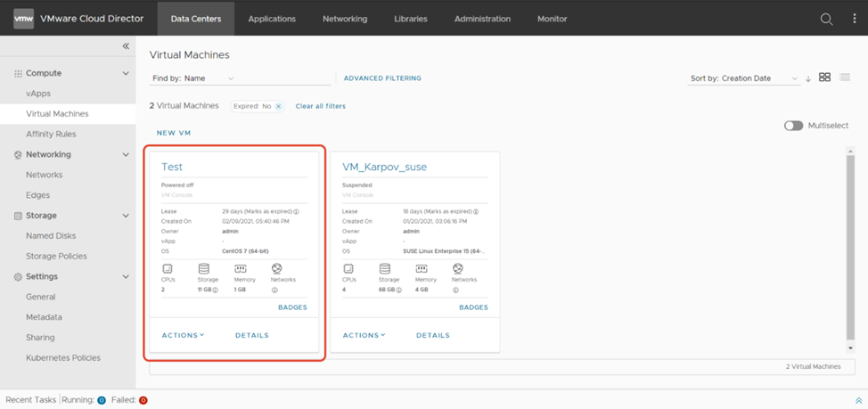Viewport: 868px width, 409px height.
Task: Open DETAILS for VM_Karpov_suse
Action: pos(432,335)
